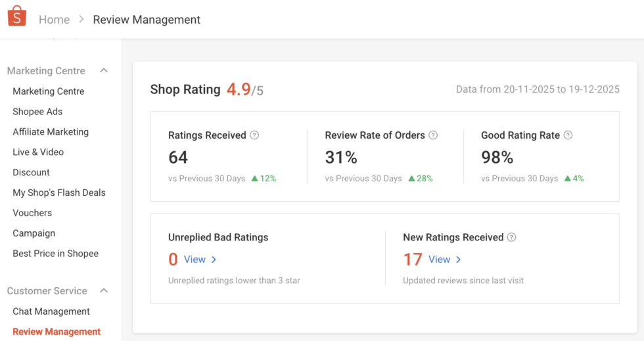644x341 pixels.
Task: Go to Home in breadcrumb
Action: point(54,20)
